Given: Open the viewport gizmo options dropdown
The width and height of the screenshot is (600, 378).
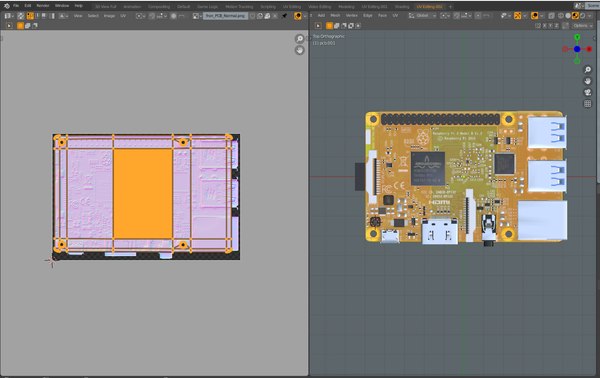Looking at the screenshot, I should click(525, 16).
